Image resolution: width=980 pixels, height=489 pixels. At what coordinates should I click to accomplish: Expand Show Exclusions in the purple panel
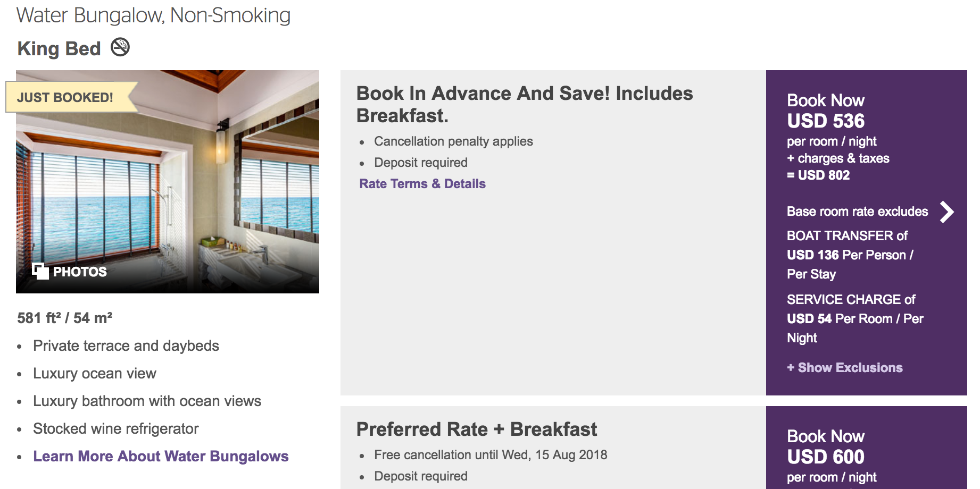844,368
